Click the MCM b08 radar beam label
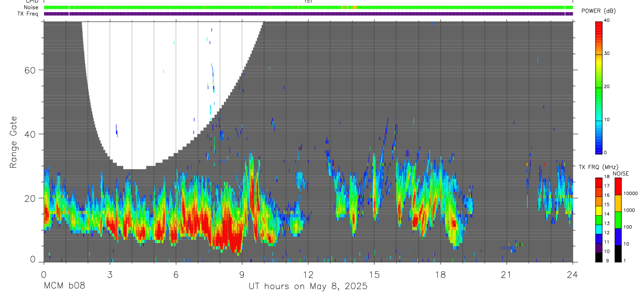The image size is (644, 297). (64, 287)
